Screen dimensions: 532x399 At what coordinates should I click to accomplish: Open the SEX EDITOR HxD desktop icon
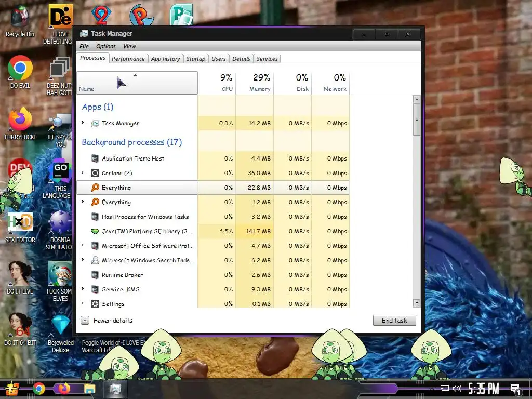pos(20,228)
